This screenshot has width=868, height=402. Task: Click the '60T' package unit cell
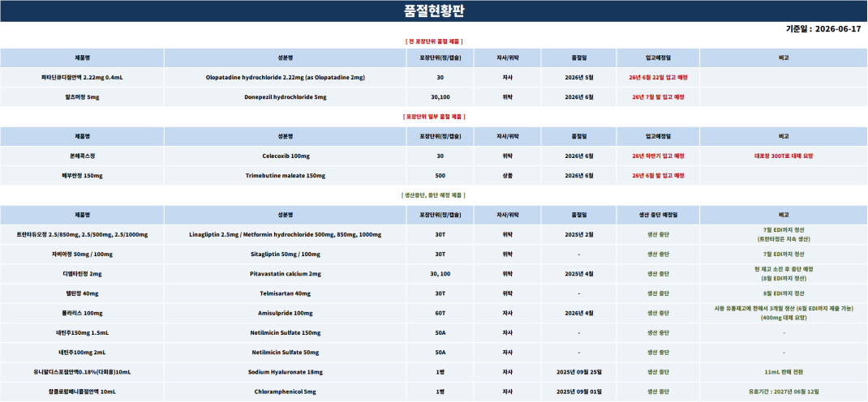pos(440,313)
